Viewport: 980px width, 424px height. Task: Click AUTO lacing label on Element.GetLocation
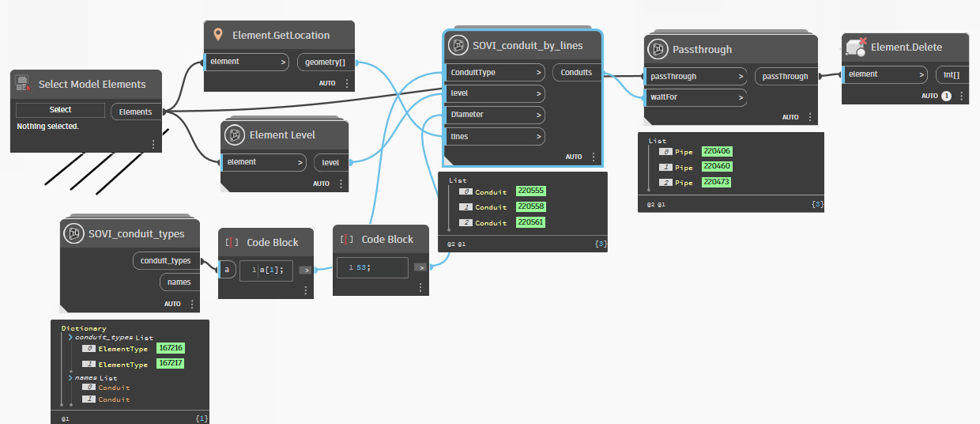point(327,83)
